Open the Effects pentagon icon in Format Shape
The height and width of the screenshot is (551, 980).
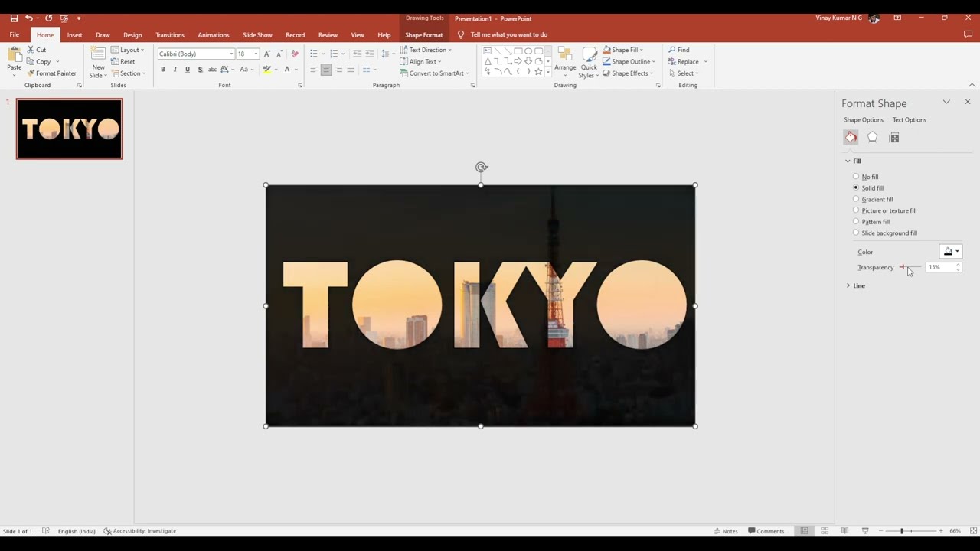872,138
